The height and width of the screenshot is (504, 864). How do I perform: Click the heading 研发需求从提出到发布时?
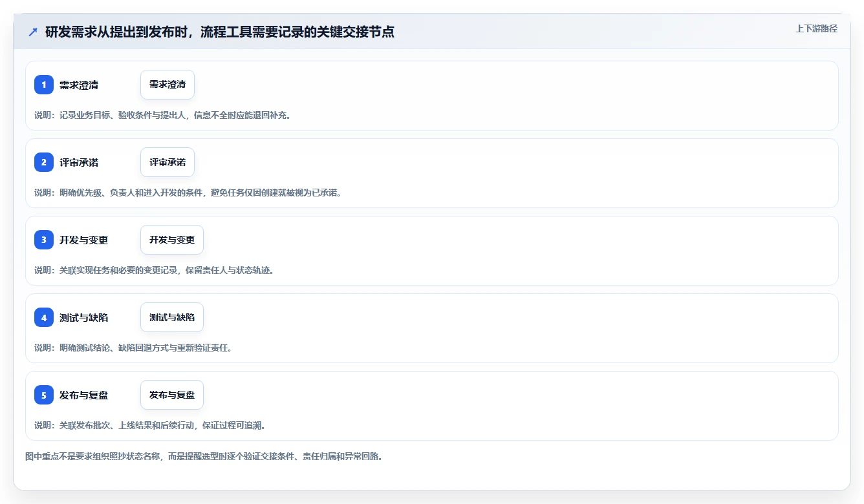220,32
